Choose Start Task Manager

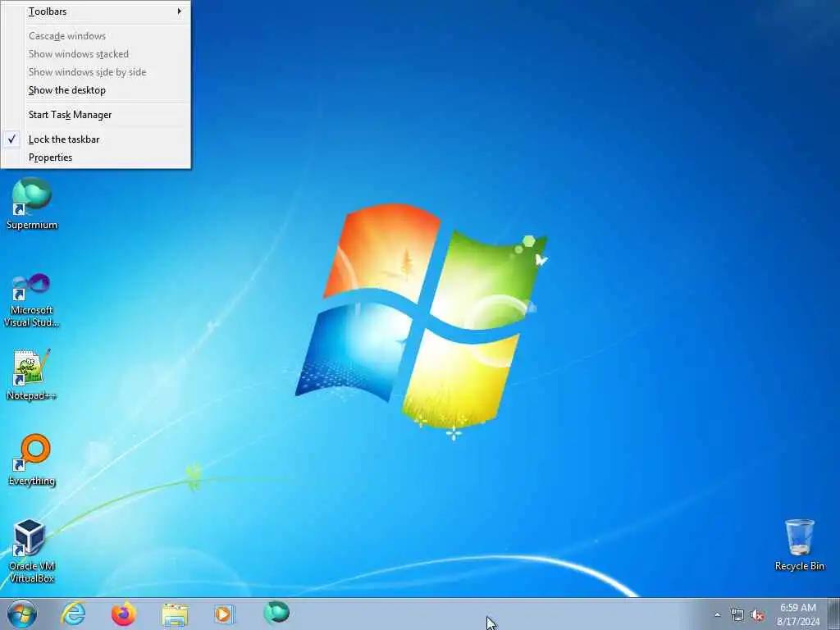point(96,115)
